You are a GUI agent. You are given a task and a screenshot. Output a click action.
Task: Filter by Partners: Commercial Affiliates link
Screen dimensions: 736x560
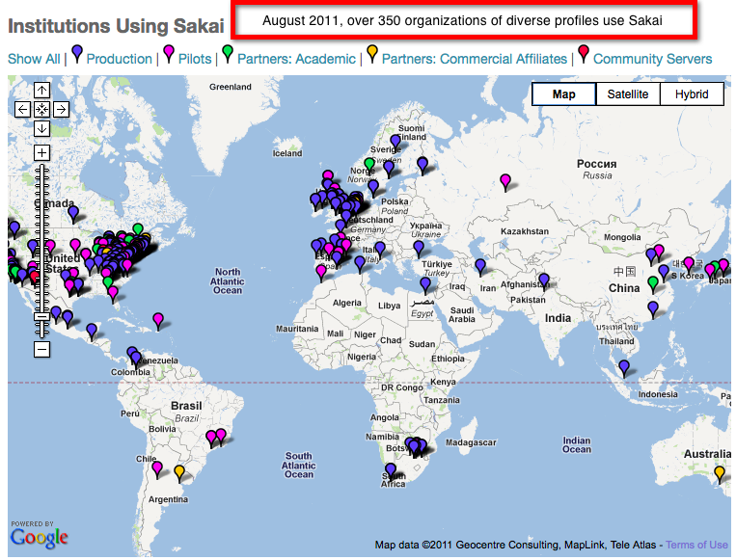pyautogui.click(x=474, y=59)
